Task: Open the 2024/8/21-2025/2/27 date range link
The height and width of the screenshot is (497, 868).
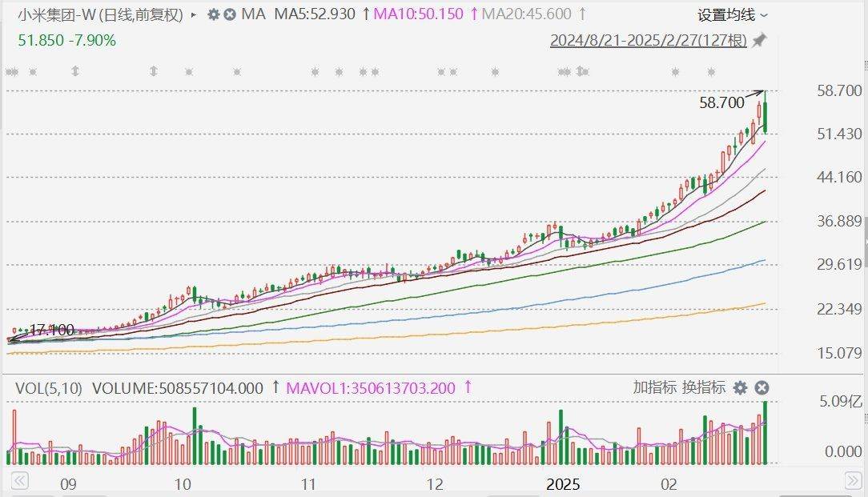Action: [x=648, y=41]
